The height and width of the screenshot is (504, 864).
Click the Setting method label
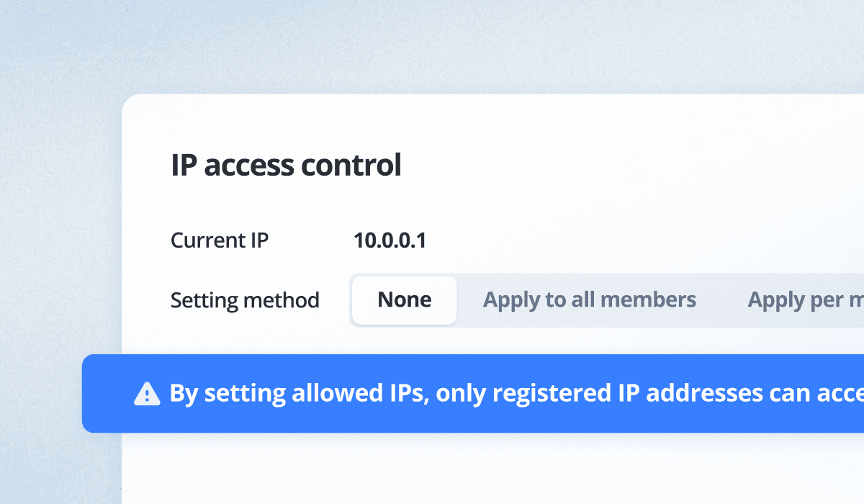(246, 300)
